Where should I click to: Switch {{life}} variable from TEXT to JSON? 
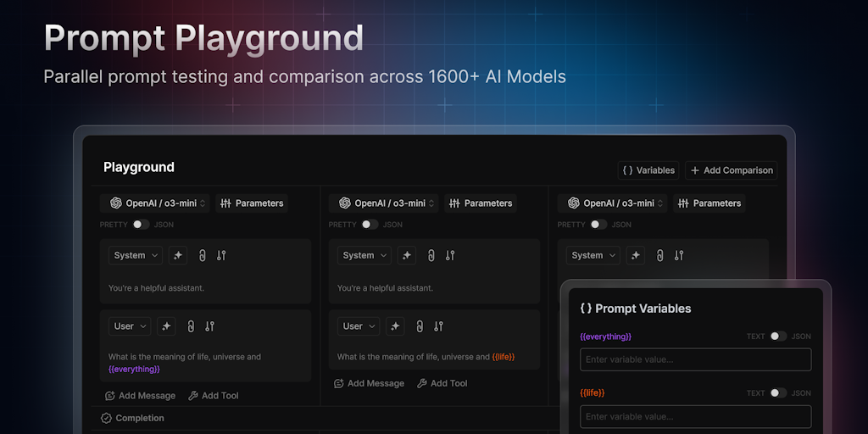(778, 393)
